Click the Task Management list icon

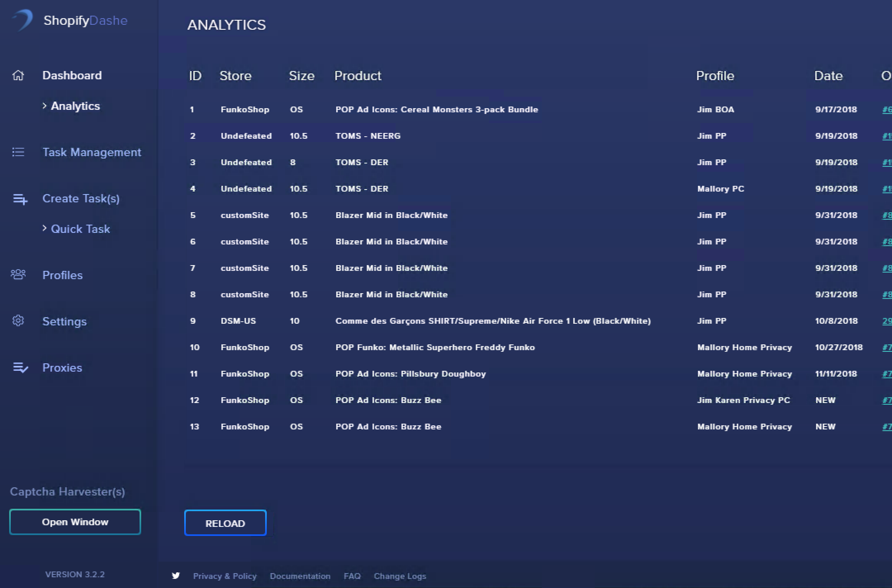point(18,152)
